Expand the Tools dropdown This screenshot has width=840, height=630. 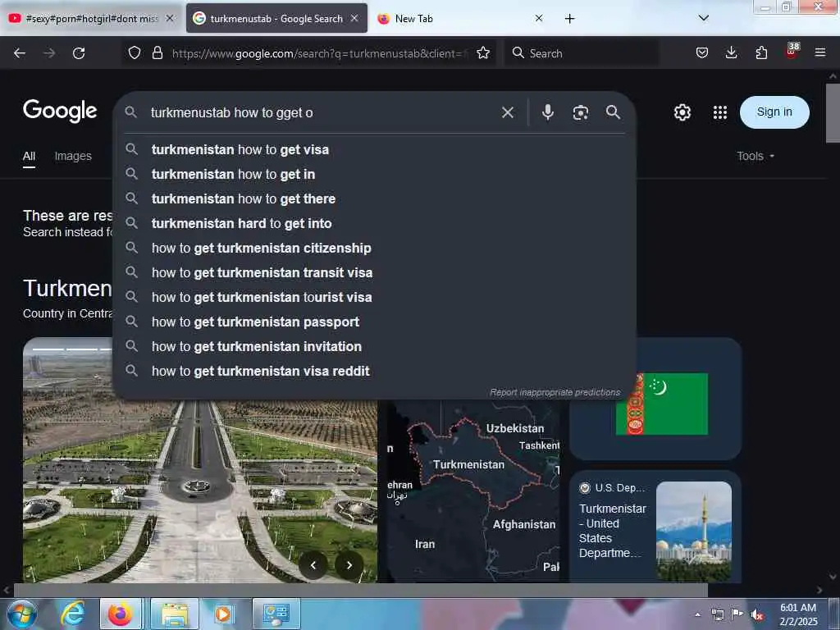click(x=756, y=156)
